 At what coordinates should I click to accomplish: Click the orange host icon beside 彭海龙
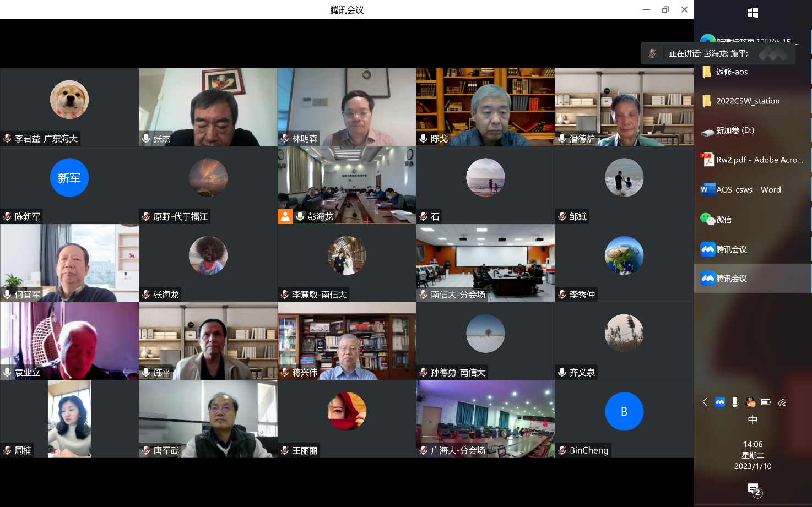coord(285,216)
